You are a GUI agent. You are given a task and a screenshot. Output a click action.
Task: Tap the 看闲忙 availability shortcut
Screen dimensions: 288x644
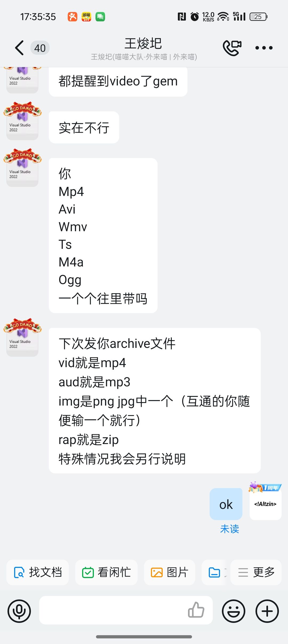[x=106, y=572]
